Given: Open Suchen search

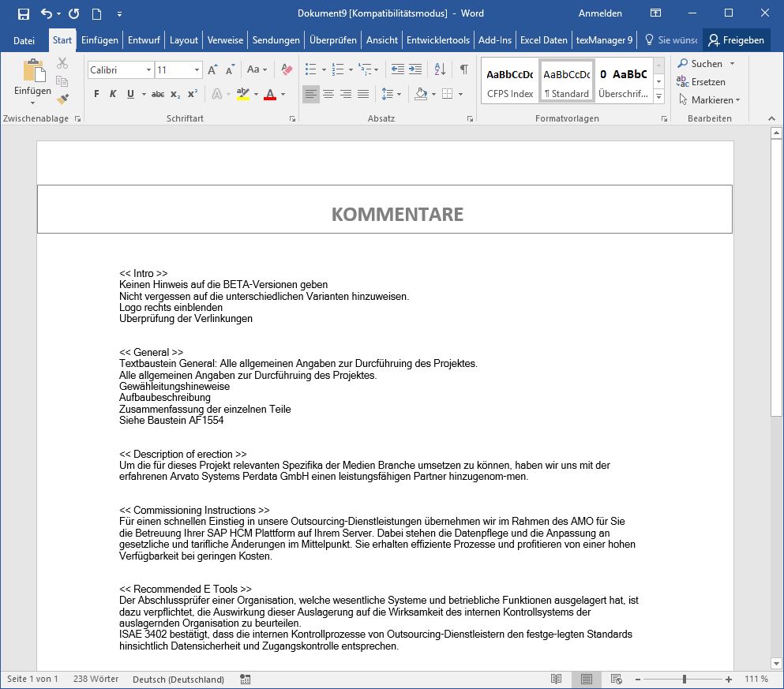Looking at the screenshot, I should (x=700, y=63).
